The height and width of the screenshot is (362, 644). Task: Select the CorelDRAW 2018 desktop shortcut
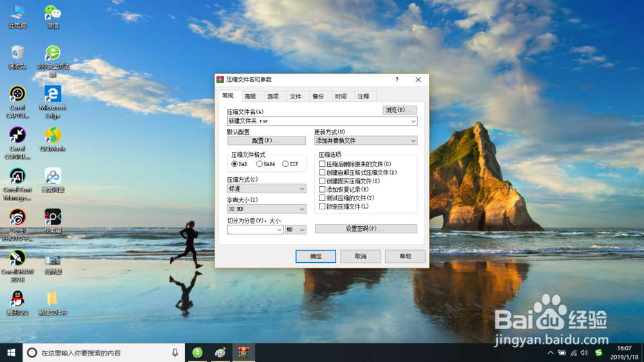[17, 266]
